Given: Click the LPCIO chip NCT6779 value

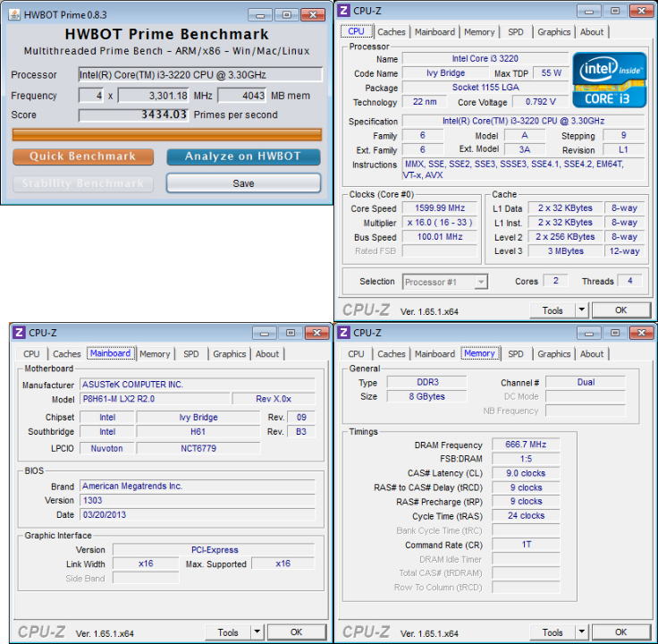Looking at the screenshot, I should click(x=198, y=448).
